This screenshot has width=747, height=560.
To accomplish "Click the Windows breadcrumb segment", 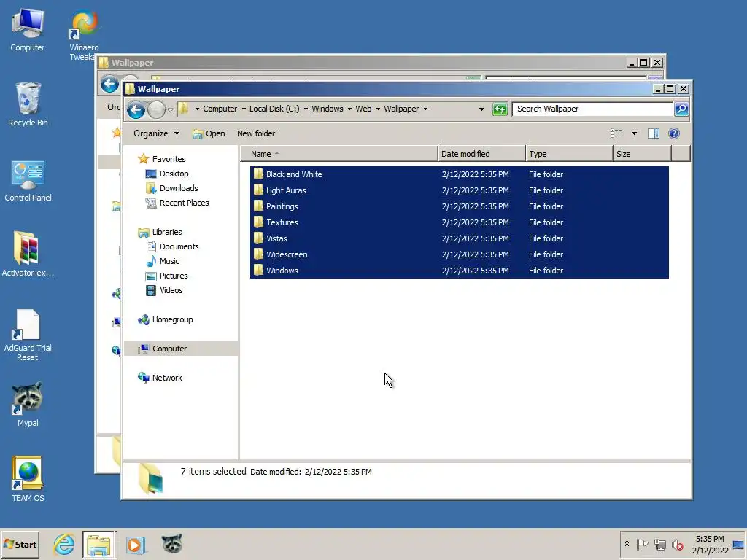I will [x=328, y=109].
